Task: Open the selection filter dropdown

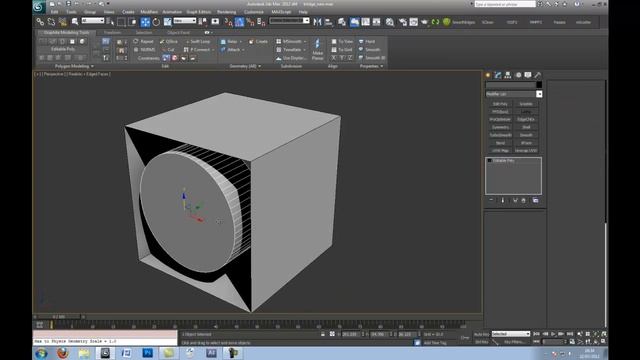Action: pyautogui.click(x=93, y=20)
